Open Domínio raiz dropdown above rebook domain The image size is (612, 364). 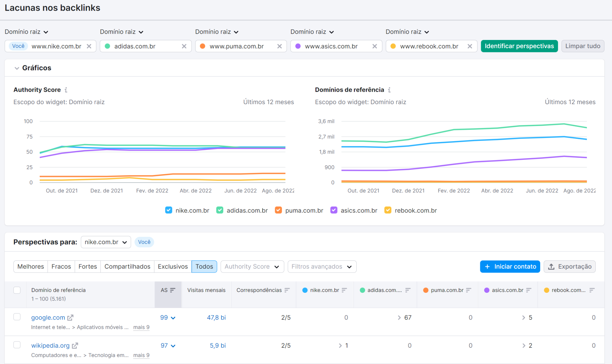[x=407, y=32]
